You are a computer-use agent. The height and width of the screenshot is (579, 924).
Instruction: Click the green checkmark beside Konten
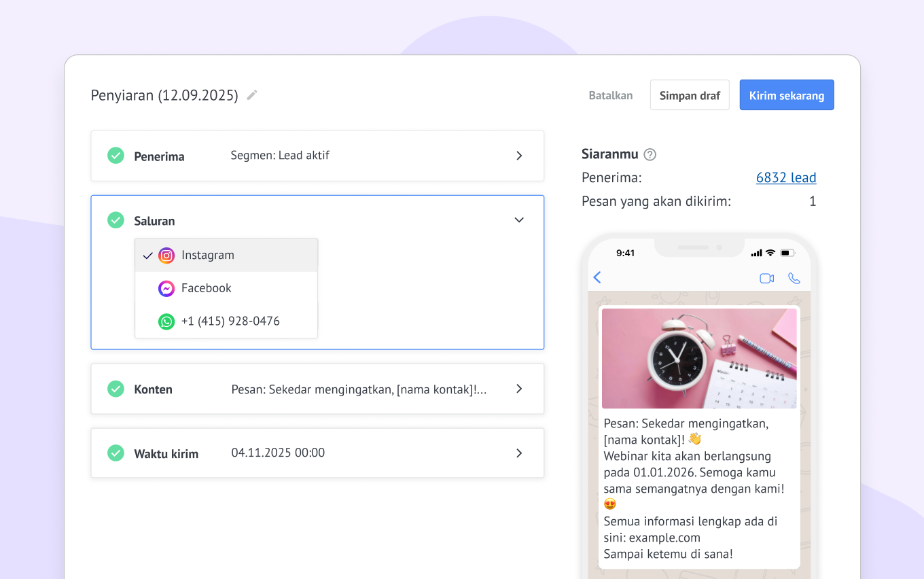[115, 389]
